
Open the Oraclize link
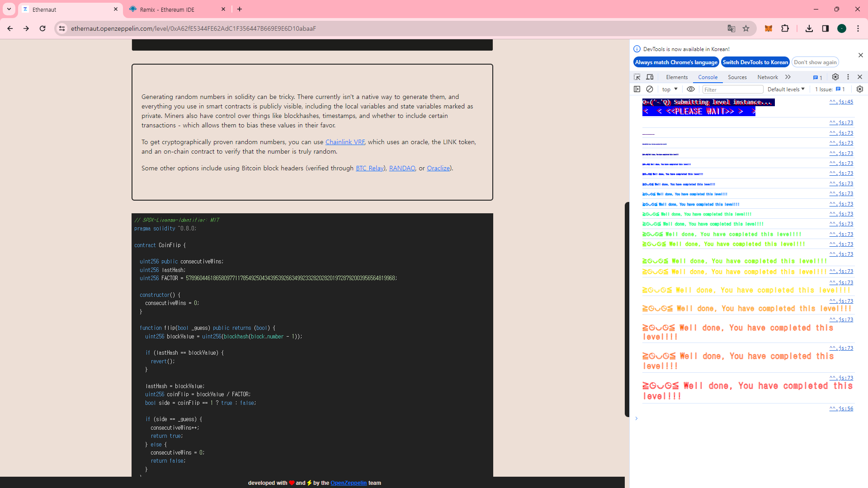[439, 168]
